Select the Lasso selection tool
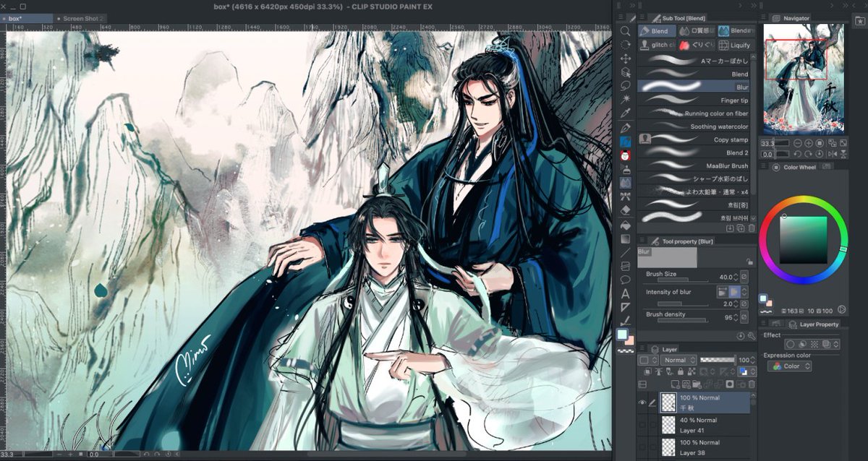 (626, 85)
